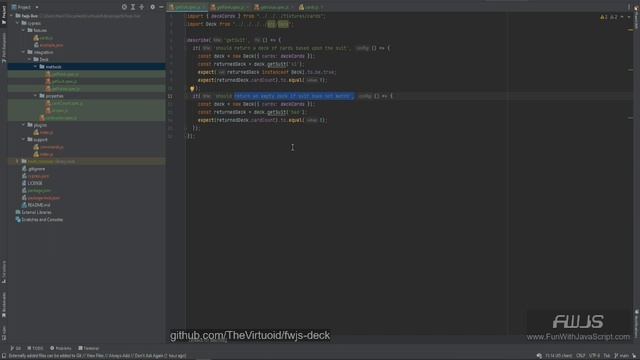Collapse the Deck folder arrow

pyautogui.click(x=29, y=60)
